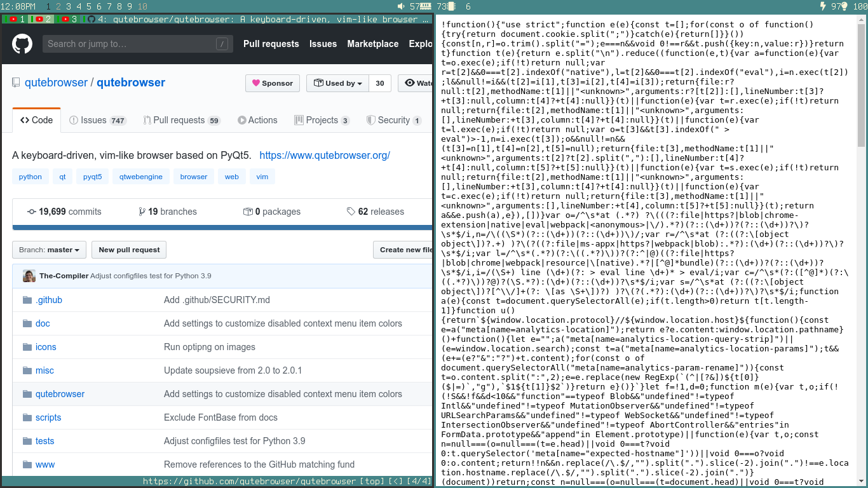Visit the https://www.qutebrowser.org/ link
Screen dimensions: 868x488
[x=325, y=156]
